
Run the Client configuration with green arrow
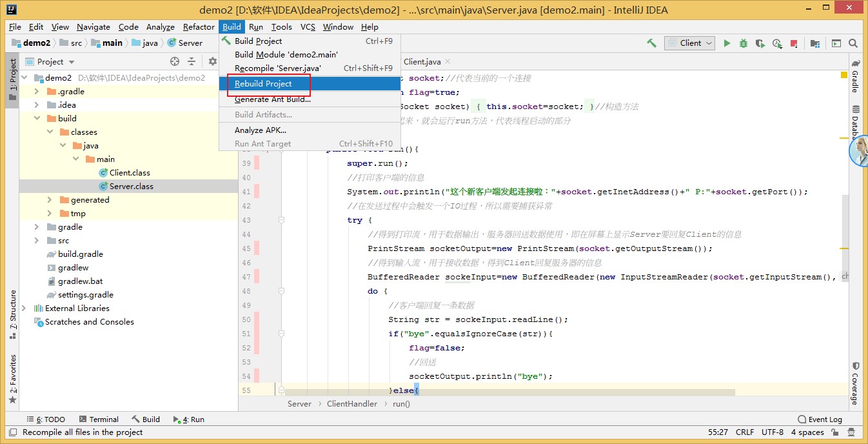pos(727,43)
